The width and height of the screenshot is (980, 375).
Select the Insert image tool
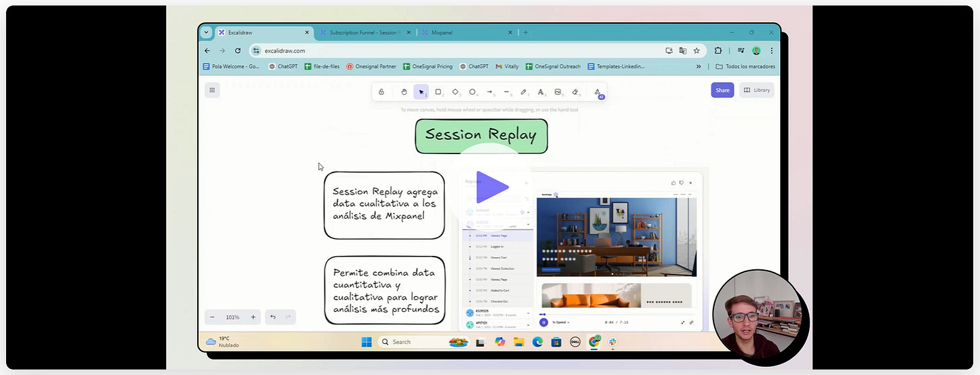558,92
